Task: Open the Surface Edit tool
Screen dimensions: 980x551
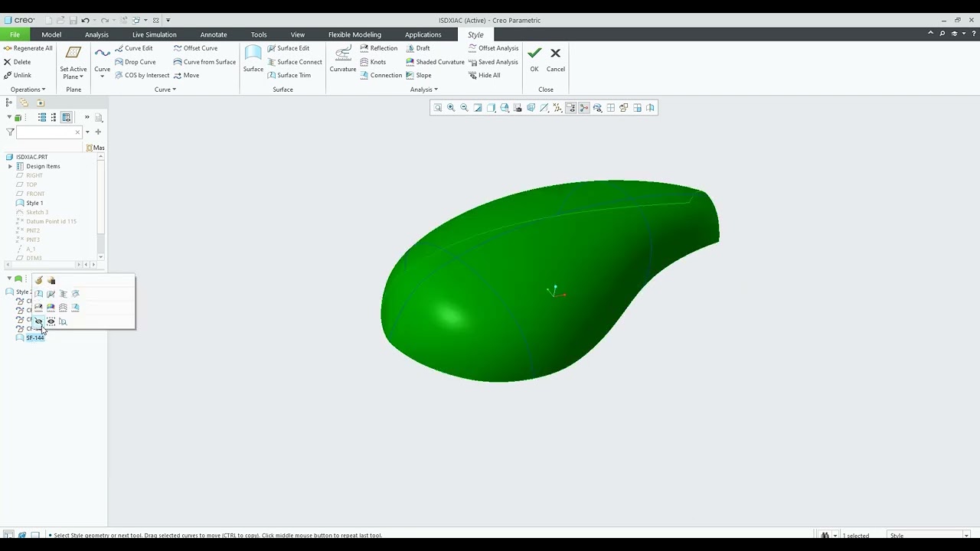Action: [x=289, y=48]
